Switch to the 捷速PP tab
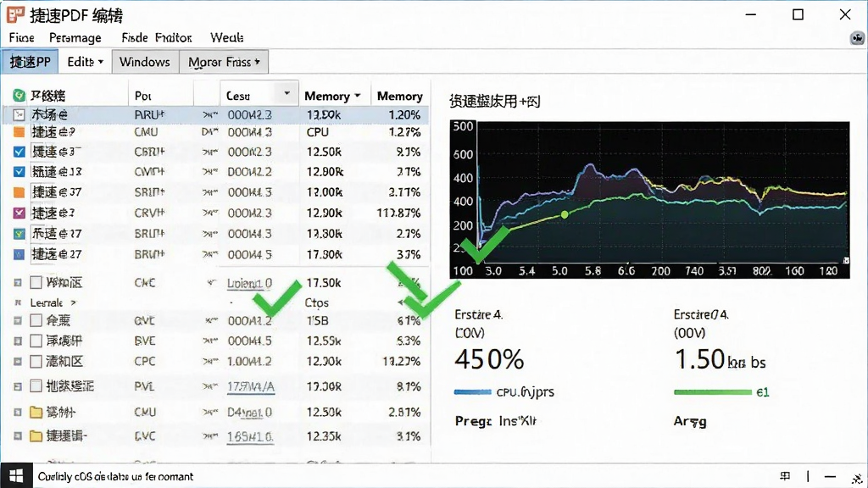Viewport: 868px width, 488px height. click(30, 62)
